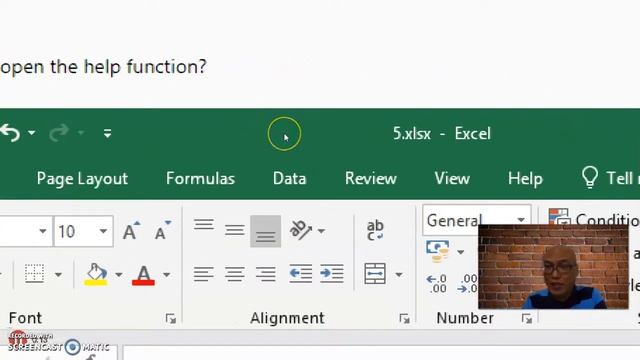640x360 pixels.
Task: Open the font color palette dropdown
Action: click(167, 275)
